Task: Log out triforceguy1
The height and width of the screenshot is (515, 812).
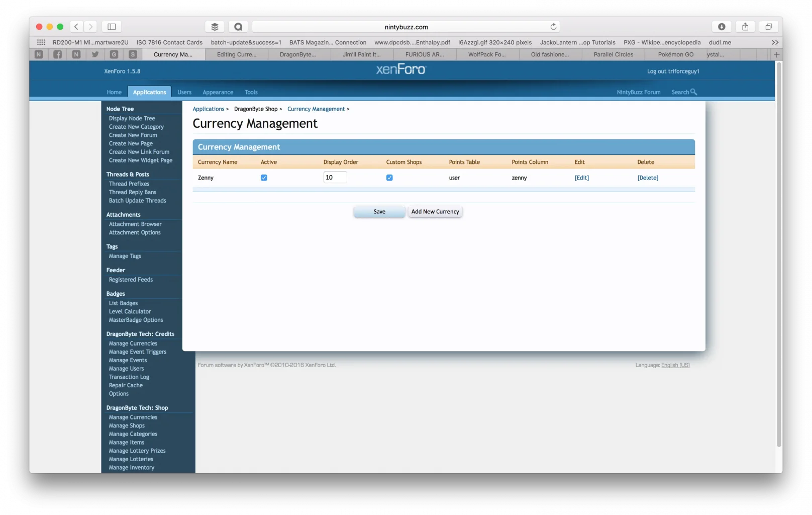Action: [673, 71]
